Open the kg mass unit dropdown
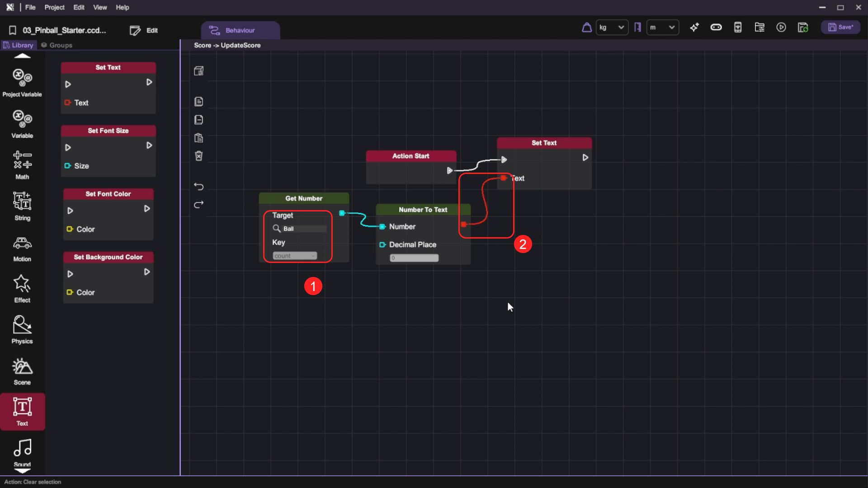The height and width of the screenshot is (488, 868). coord(612,28)
